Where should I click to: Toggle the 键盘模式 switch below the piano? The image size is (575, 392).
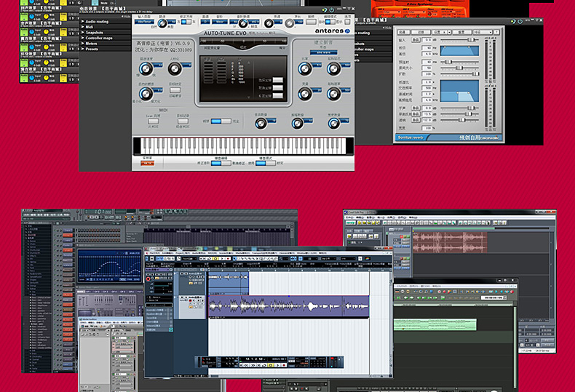point(266,163)
